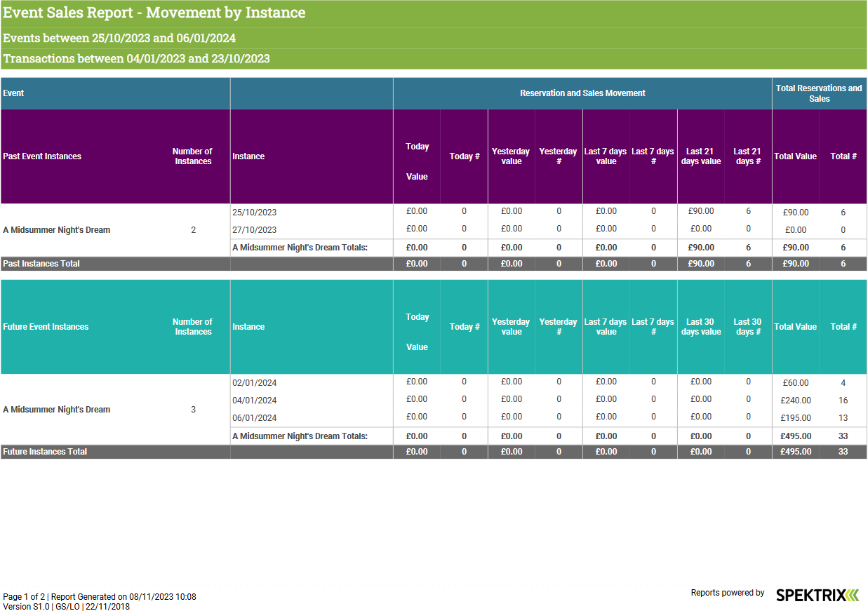Click the total count 13 for 06/01/2024
The width and height of the screenshot is (868, 611).
point(843,418)
